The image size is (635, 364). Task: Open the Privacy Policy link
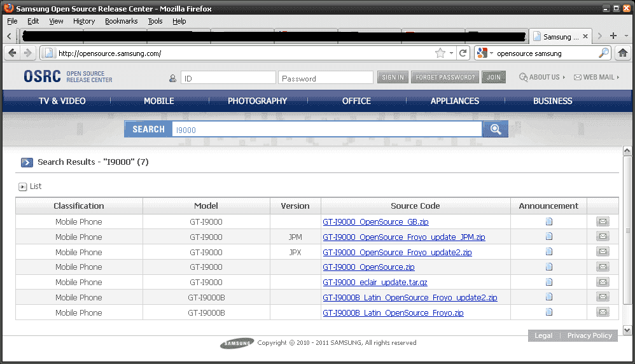[x=589, y=335]
